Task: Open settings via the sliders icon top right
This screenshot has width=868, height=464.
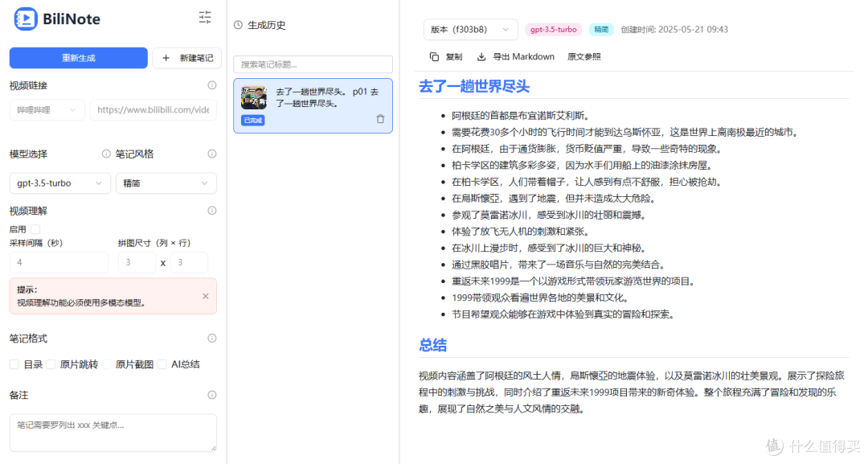Action: (204, 16)
